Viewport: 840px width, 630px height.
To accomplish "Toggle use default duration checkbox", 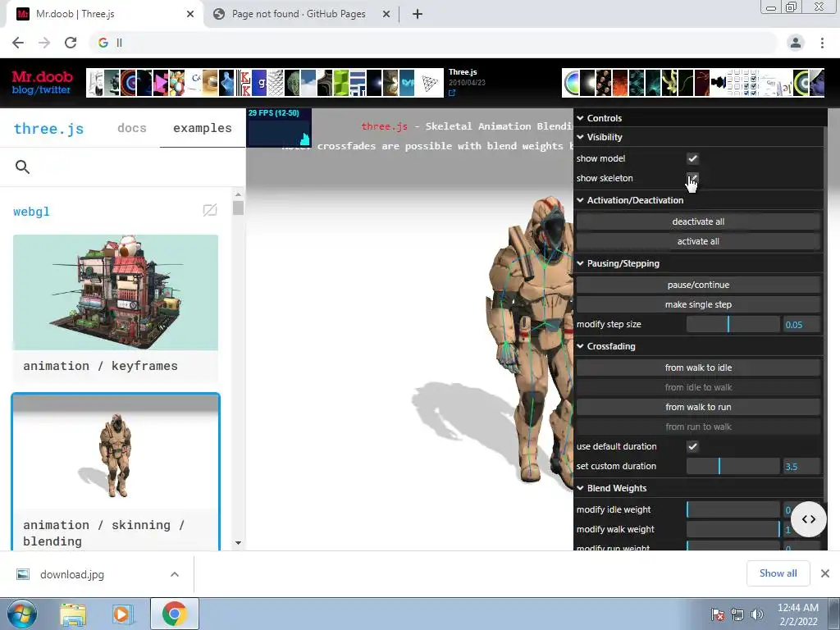I will pyautogui.click(x=692, y=446).
